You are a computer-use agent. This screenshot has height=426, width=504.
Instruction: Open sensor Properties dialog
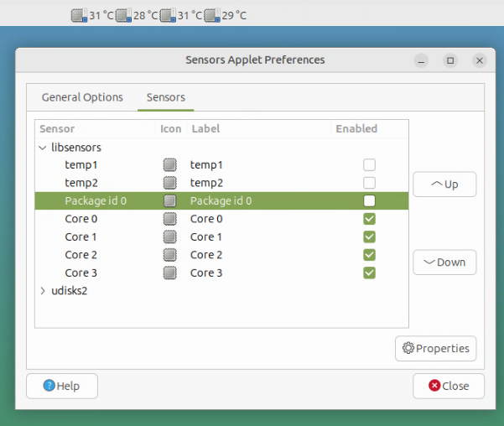(436, 349)
